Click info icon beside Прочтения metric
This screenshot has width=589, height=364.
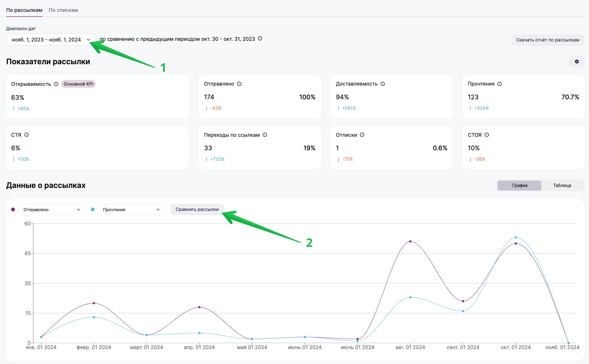500,84
